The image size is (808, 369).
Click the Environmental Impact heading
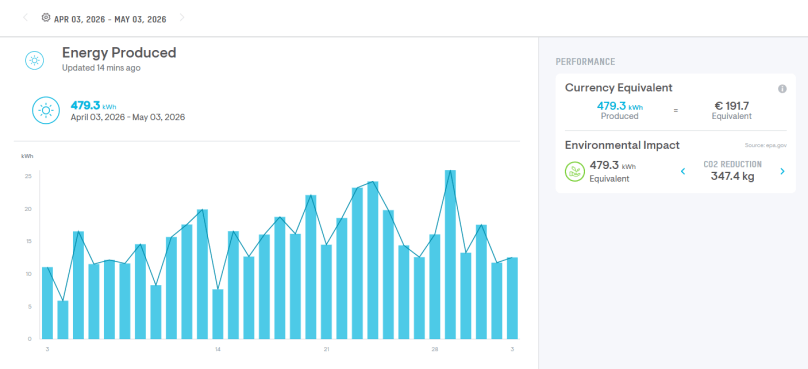(622, 145)
